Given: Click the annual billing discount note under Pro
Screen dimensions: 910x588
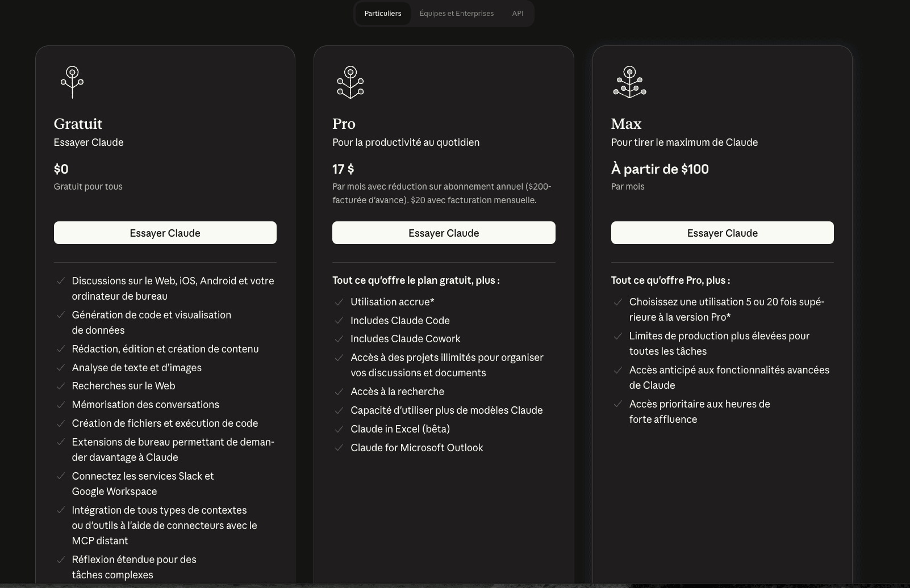Looking at the screenshot, I should click(441, 193).
